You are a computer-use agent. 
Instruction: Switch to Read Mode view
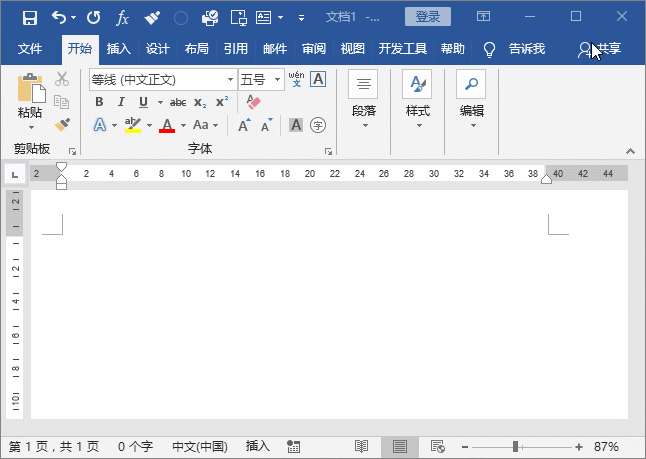tap(361, 447)
